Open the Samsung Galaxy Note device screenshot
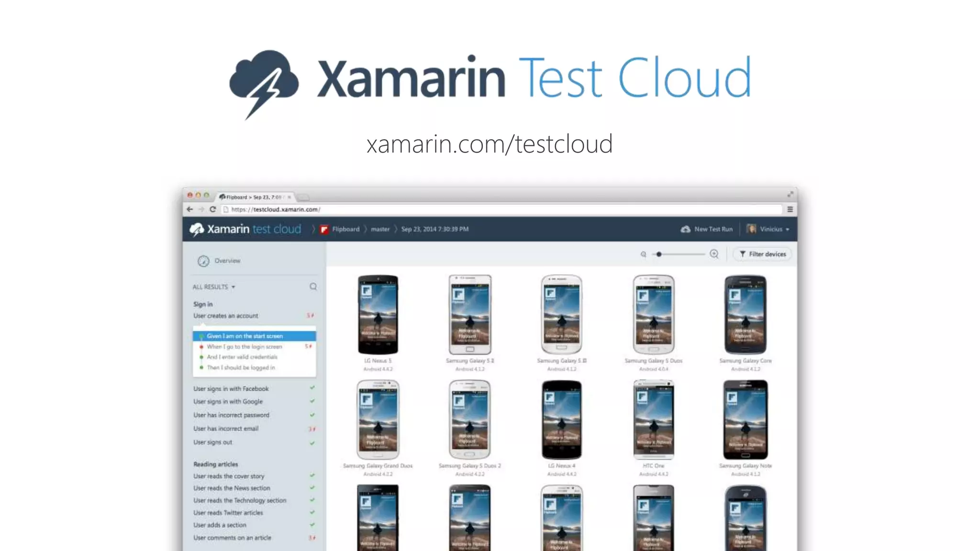Viewport: 980px width, 551px height. pos(746,419)
